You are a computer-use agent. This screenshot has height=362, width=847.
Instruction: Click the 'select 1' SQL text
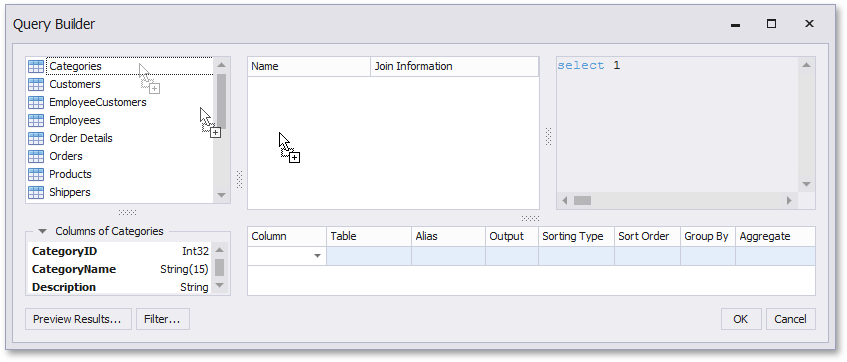(x=589, y=65)
